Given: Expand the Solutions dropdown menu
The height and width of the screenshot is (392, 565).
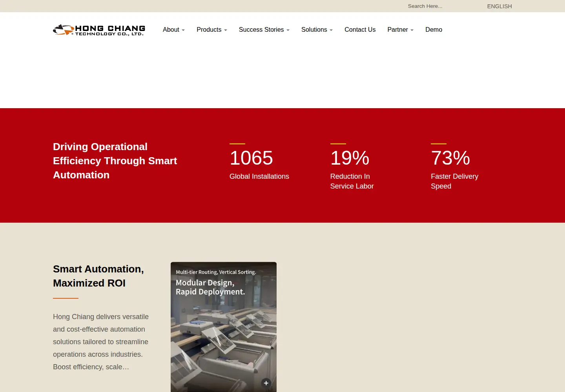Looking at the screenshot, I should coord(317,30).
